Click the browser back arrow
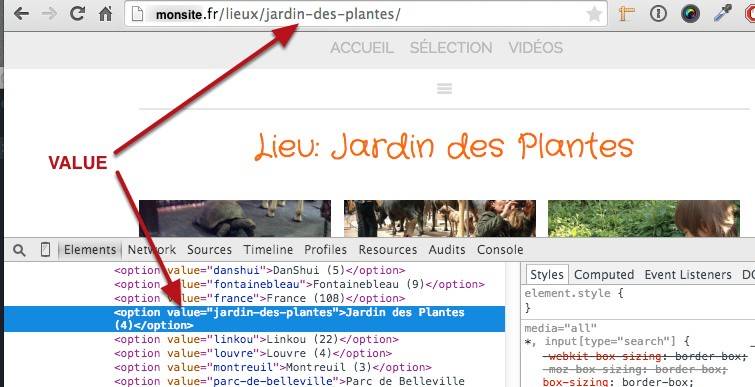Screen dimensions: 755x387 coord(21,13)
